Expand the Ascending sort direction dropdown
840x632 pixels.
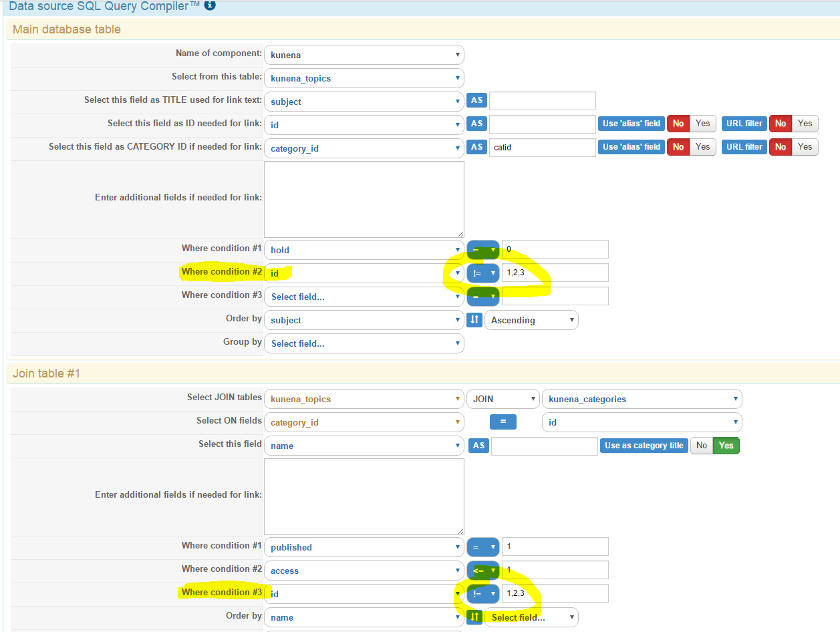pyautogui.click(x=531, y=320)
